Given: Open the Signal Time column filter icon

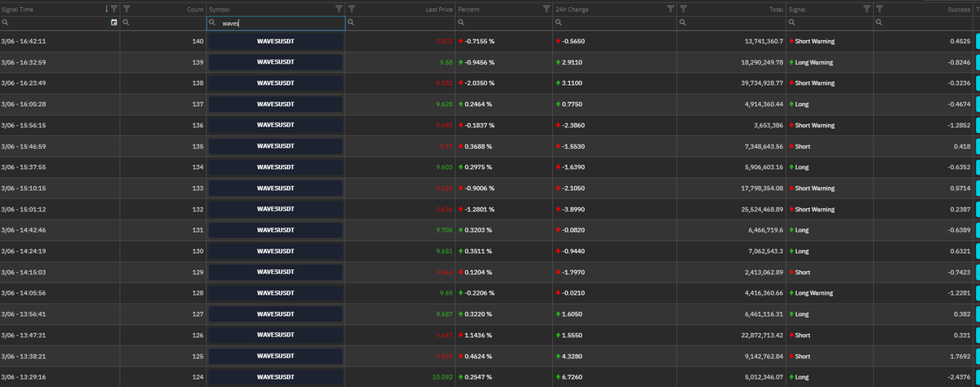Looking at the screenshot, I should [x=114, y=9].
